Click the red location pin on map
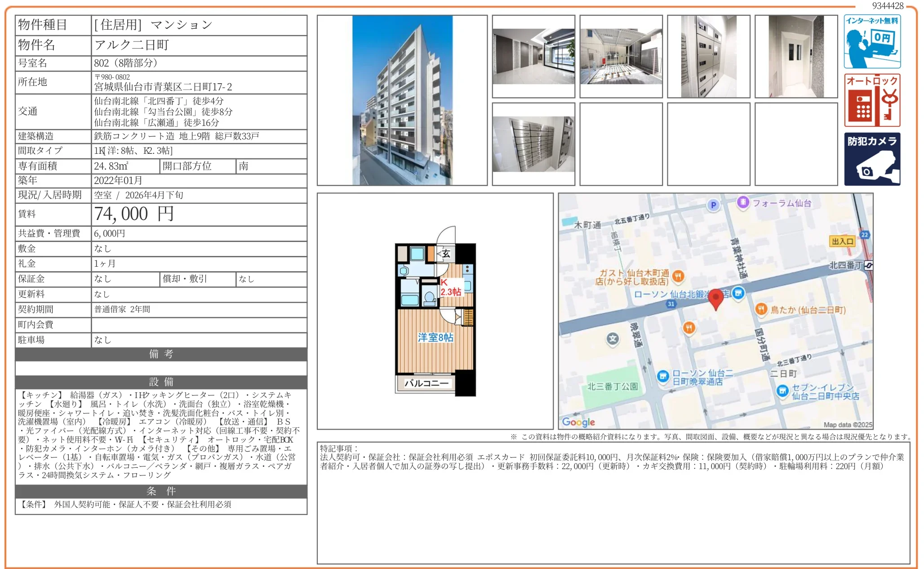Screen dimensions: 924x569 (715, 298)
